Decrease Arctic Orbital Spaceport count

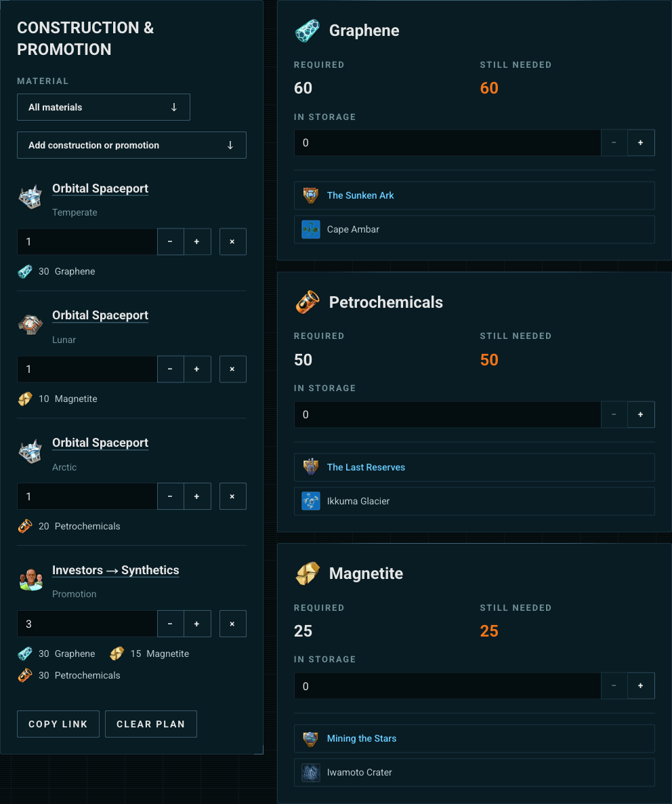pos(171,496)
